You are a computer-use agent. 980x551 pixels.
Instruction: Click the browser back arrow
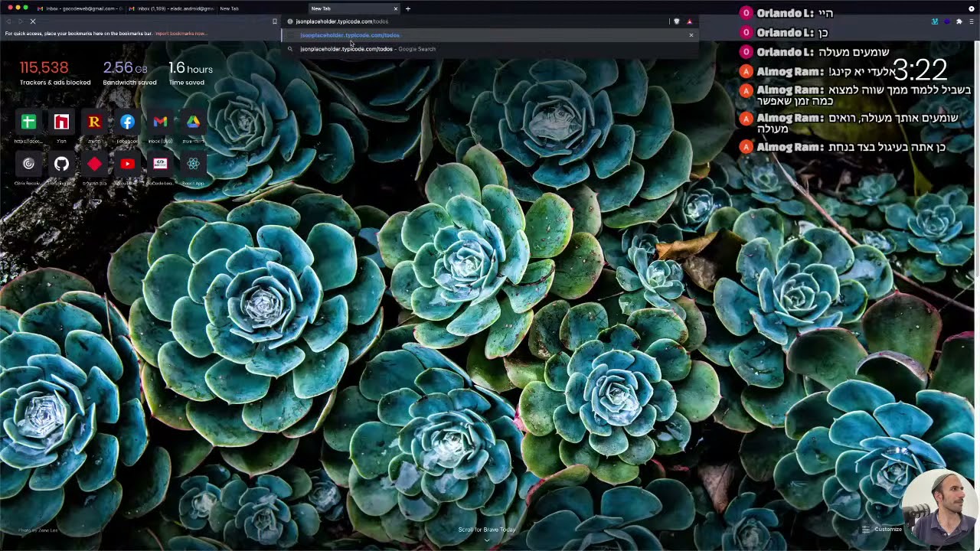coord(8,21)
